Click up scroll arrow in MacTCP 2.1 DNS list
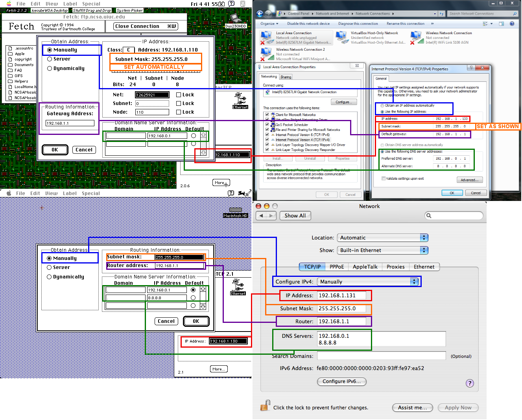The image size is (522, 420). pyautogui.click(x=203, y=289)
